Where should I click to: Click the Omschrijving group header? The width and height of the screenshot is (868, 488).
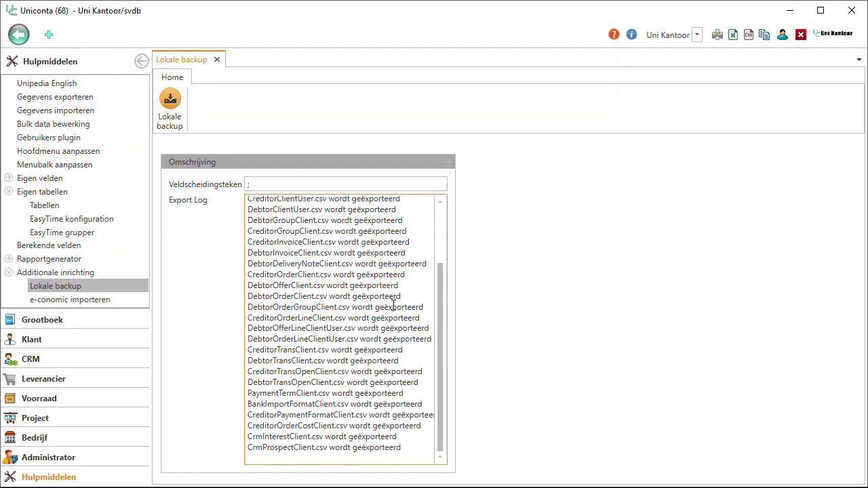click(x=308, y=162)
